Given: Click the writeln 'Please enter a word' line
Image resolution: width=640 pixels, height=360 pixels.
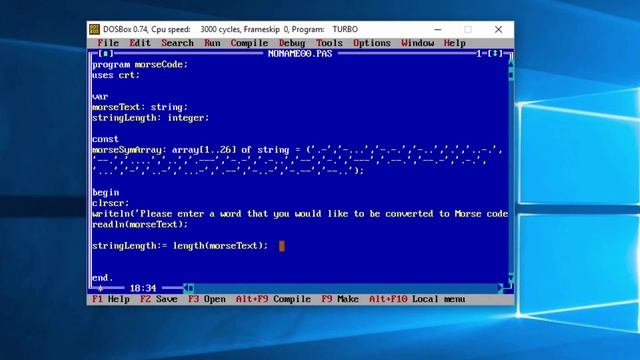Looking at the screenshot, I should 300,213.
